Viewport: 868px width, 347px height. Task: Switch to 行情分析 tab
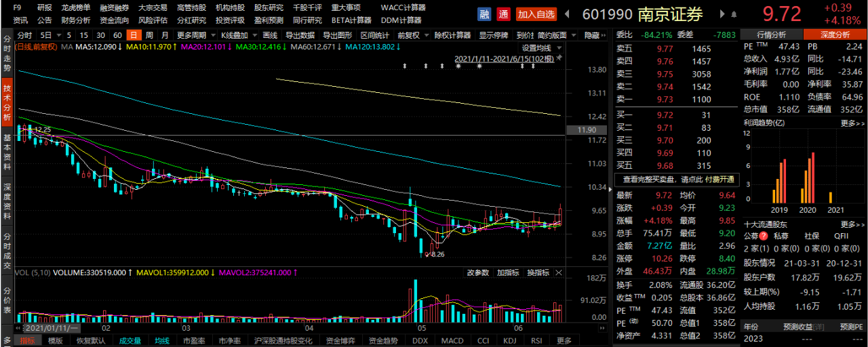tap(771, 35)
